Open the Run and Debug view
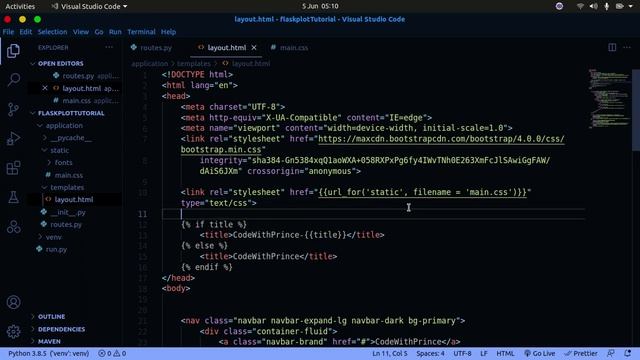The height and width of the screenshot is (360, 640). pos(13,138)
